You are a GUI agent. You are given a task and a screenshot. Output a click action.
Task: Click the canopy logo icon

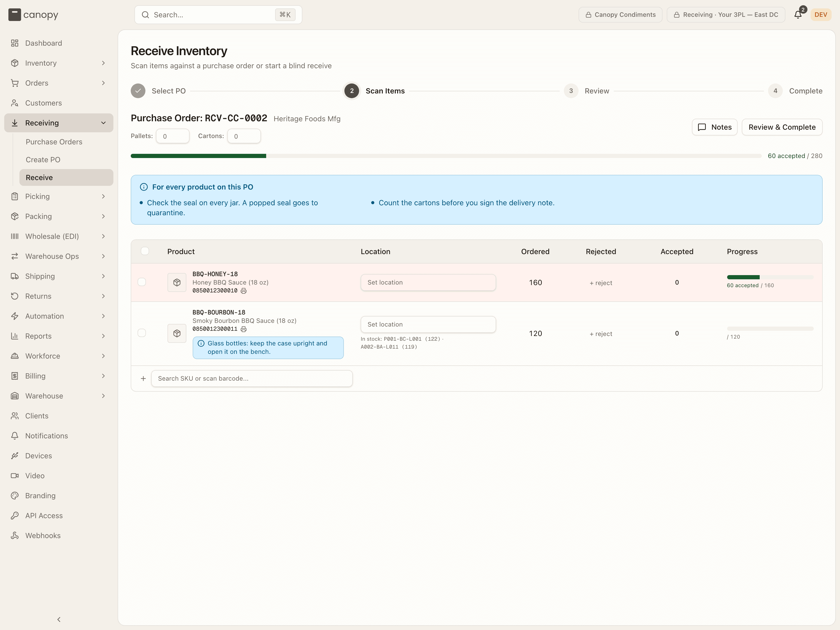[x=14, y=15]
